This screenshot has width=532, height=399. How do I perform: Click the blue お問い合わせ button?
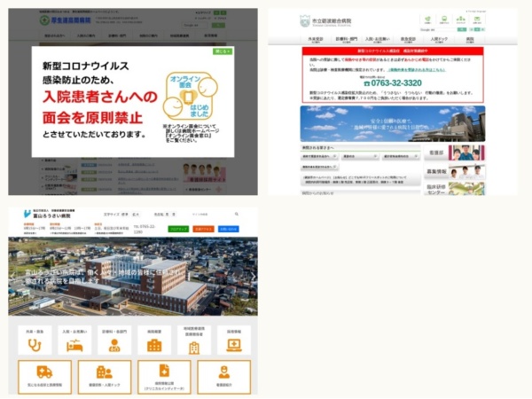pos(229,230)
